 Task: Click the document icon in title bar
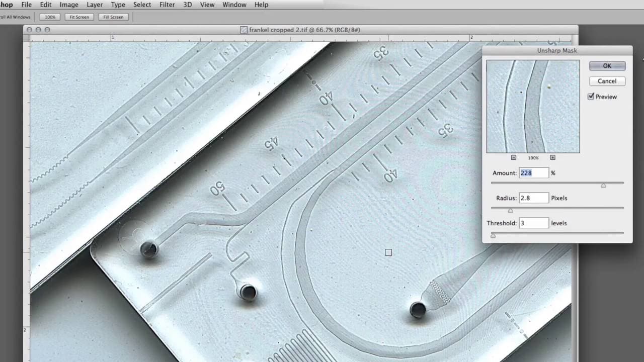[244, 30]
